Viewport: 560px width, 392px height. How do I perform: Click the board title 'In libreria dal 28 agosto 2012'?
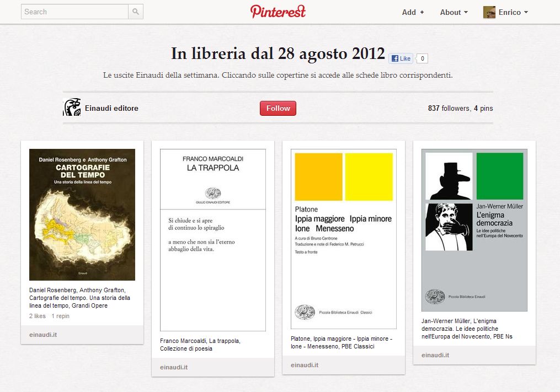[x=278, y=53]
